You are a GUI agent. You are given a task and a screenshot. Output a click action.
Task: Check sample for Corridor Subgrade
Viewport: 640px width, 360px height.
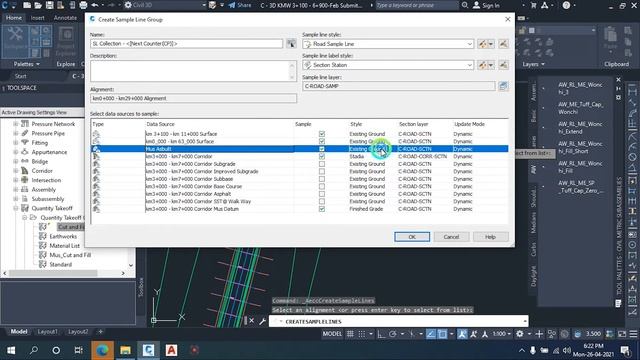click(322, 164)
